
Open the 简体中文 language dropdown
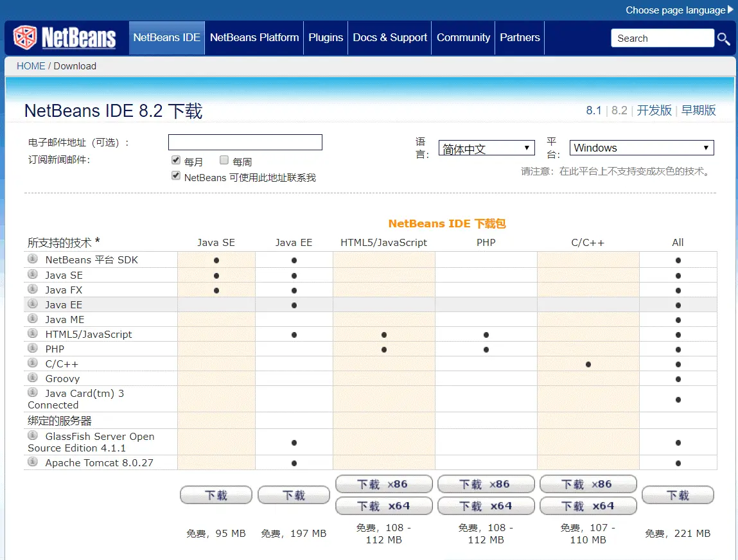[487, 148]
